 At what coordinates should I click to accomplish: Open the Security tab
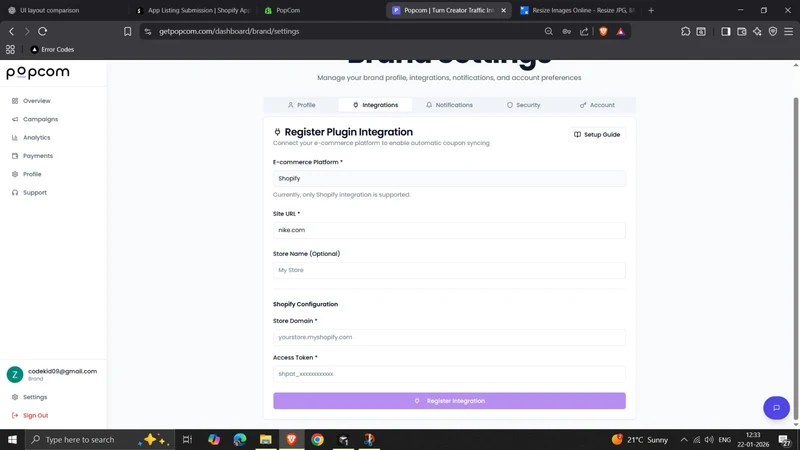523,105
